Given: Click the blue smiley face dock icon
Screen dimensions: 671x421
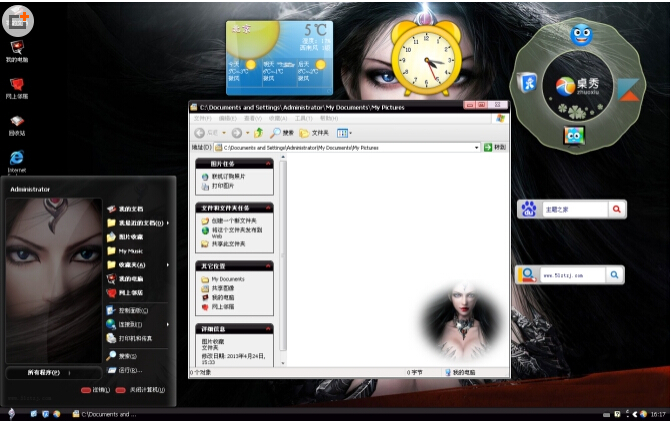Looking at the screenshot, I should pos(581,35).
